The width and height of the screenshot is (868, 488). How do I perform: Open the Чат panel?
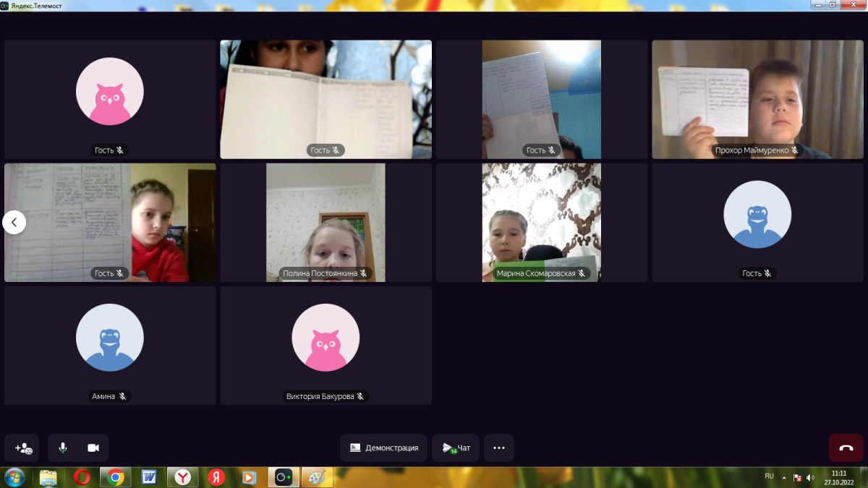456,448
